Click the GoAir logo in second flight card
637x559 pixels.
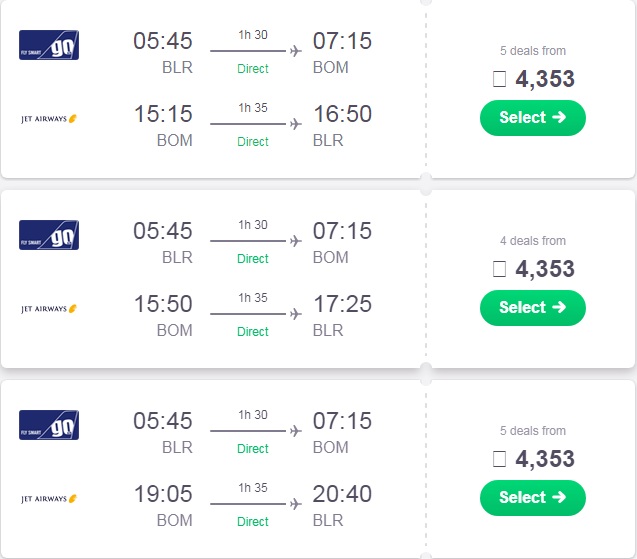click(49, 235)
